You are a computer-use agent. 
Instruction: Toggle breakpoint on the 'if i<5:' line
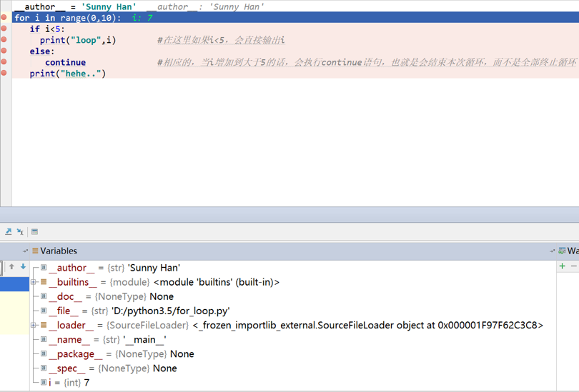[x=4, y=29]
